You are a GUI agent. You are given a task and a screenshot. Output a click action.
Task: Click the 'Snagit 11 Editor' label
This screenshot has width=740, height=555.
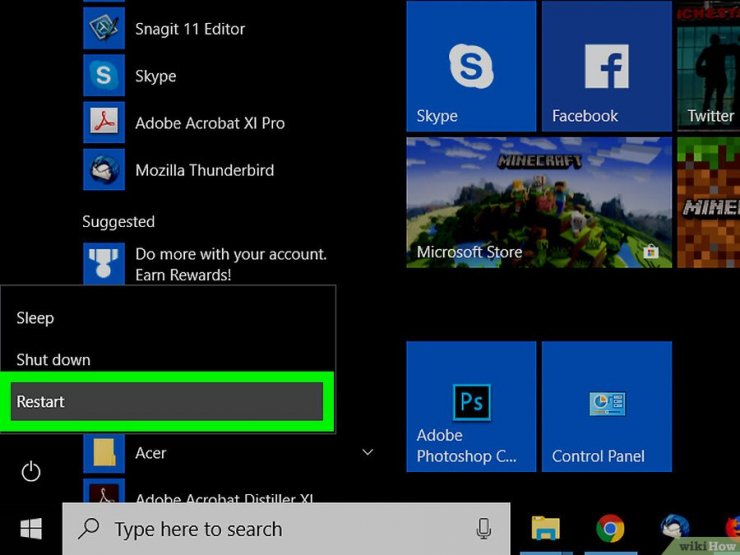[190, 29]
